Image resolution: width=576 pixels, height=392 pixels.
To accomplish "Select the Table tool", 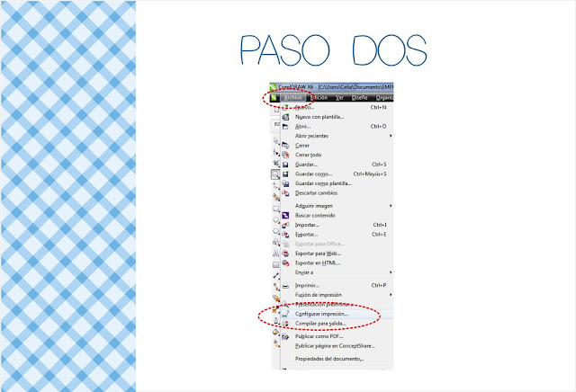I will [275, 264].
